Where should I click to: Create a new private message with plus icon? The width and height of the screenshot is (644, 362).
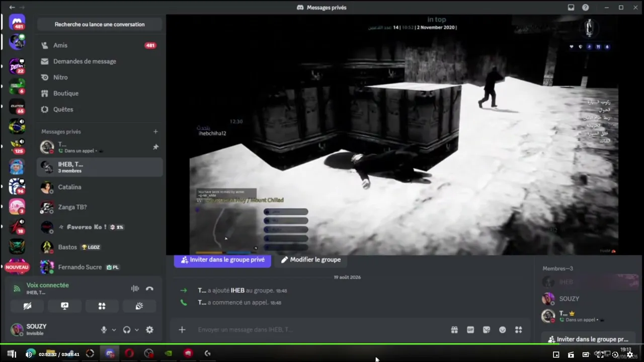pyautogui.click(x=155, y=132)
